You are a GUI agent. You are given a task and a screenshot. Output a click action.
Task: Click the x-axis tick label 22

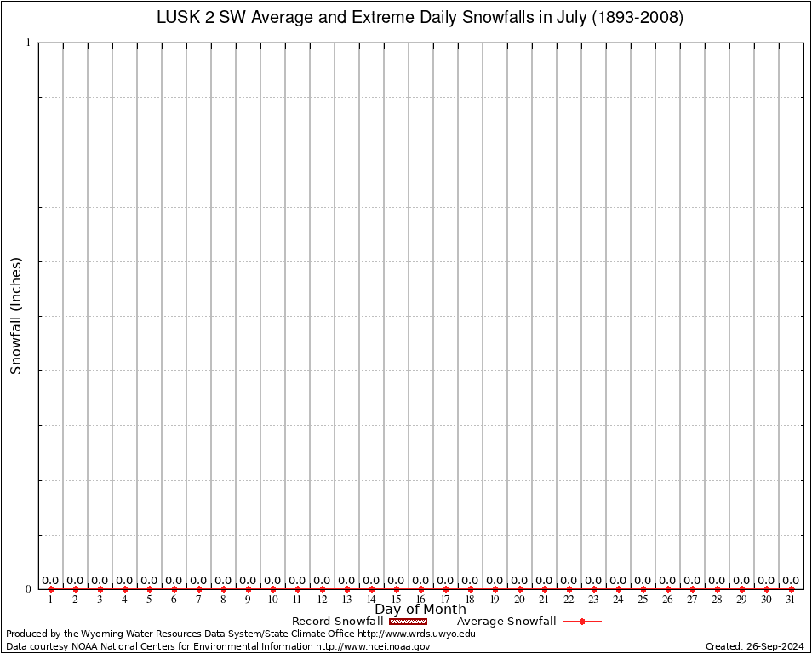point(569,599)
